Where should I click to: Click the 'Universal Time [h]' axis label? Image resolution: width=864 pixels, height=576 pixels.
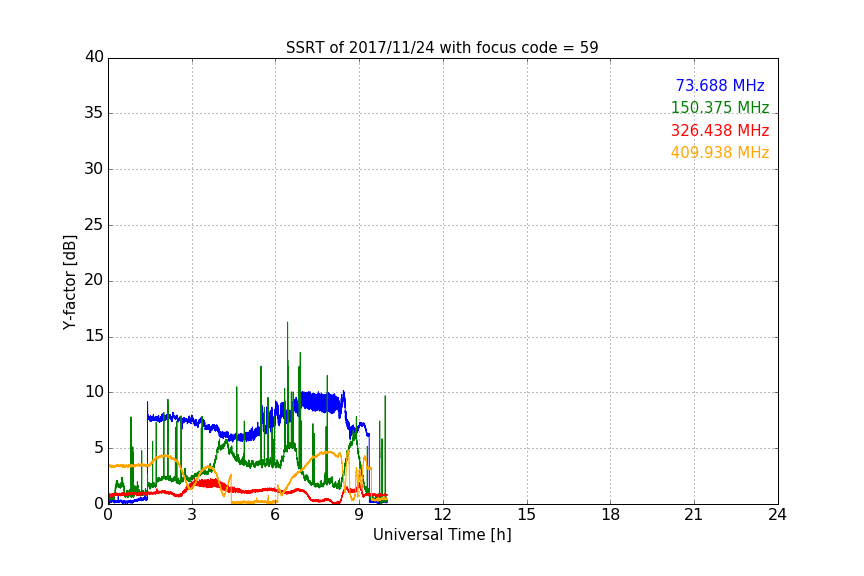(442, 535)
